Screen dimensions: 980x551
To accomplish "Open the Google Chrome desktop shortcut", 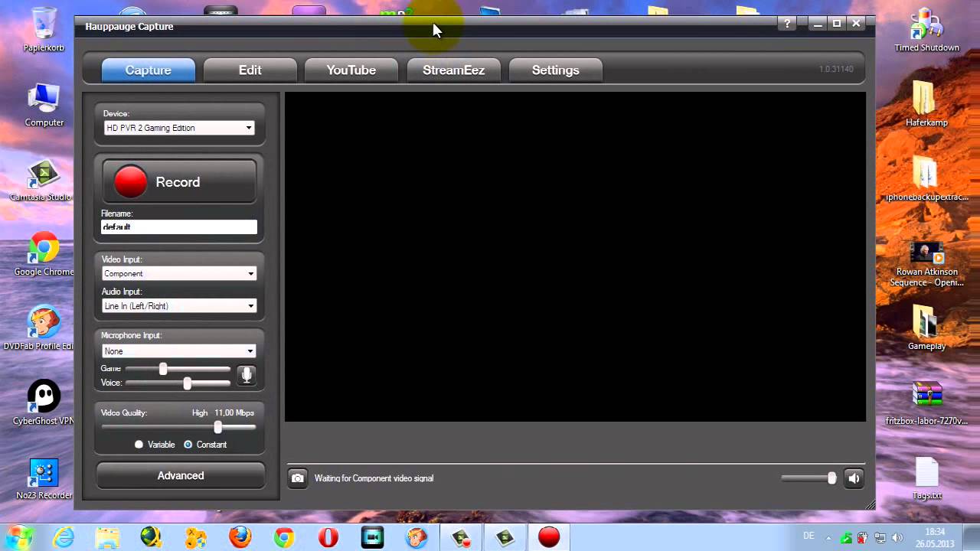I will pyautogui.click(x=44, y=254).
